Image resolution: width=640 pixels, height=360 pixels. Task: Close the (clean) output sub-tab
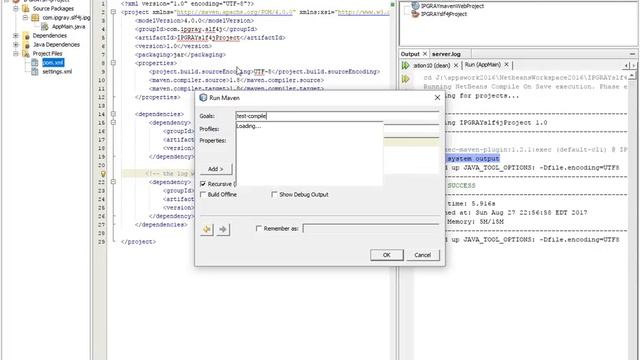(456, 65)
